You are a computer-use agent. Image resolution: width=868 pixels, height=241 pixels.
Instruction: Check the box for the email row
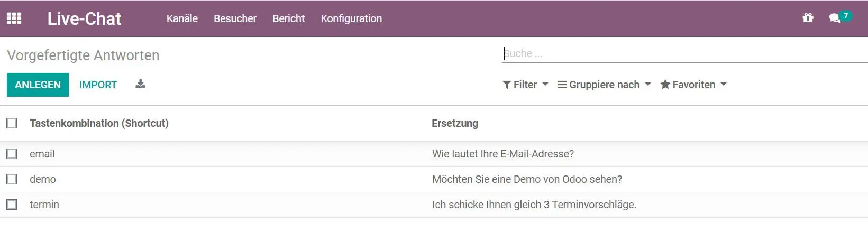pos(12,154)
